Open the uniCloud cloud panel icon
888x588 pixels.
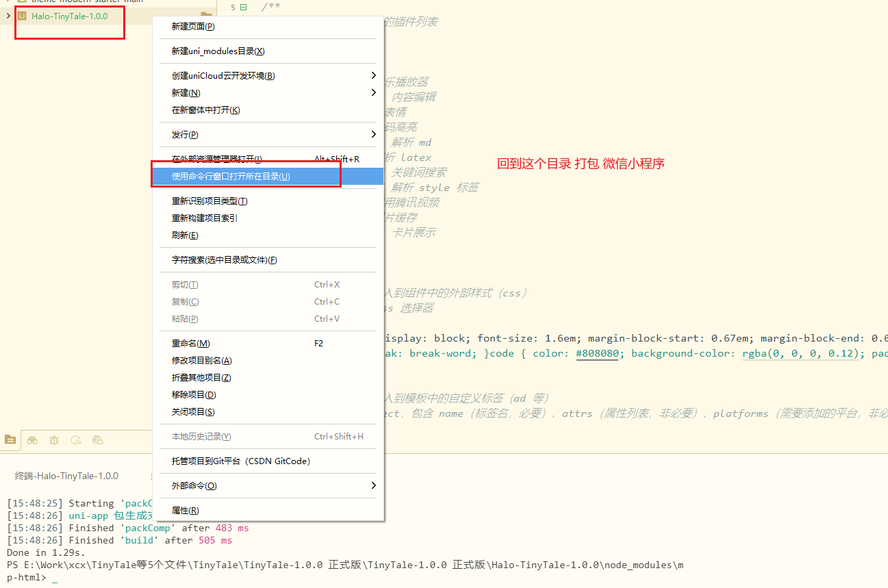[98, 440]
